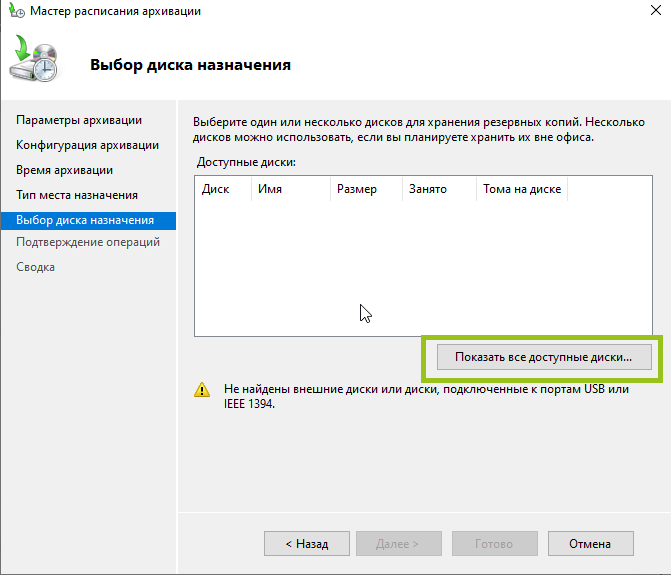
Task: Close the wizard with the X button
Action: click(656, 10)
